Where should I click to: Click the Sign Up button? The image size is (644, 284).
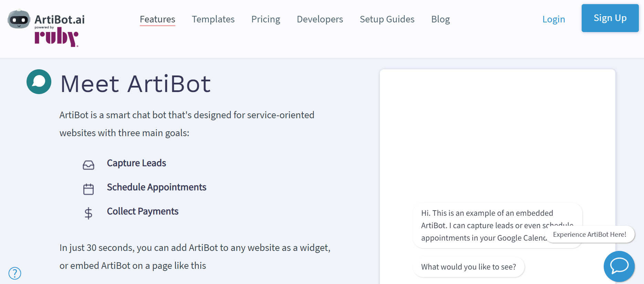click(x=610, y=18)
